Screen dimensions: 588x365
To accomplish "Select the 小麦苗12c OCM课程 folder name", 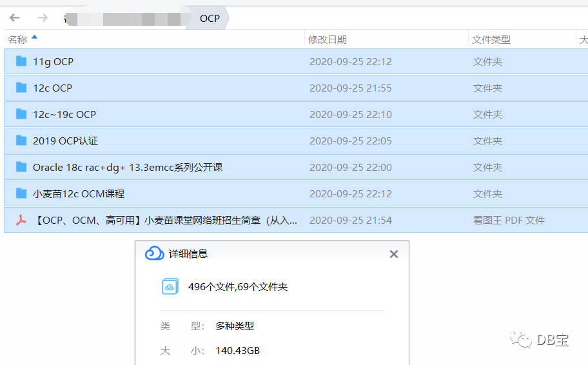I will [79, 194].
